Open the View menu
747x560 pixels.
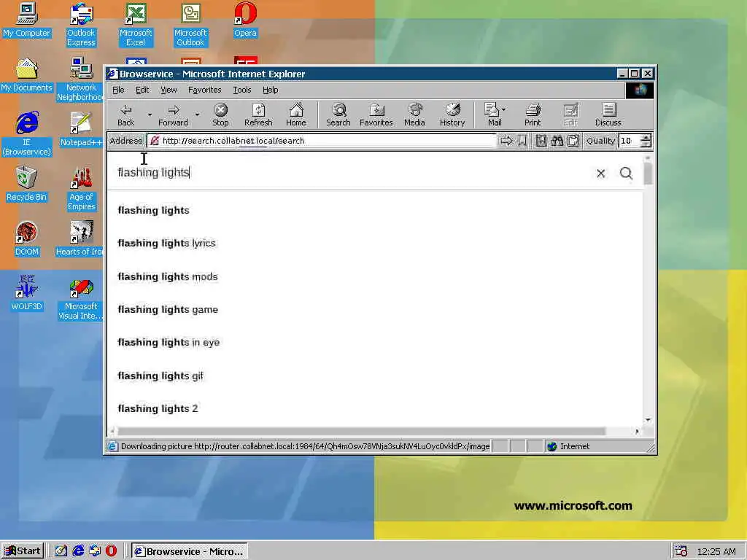[169, 90]
